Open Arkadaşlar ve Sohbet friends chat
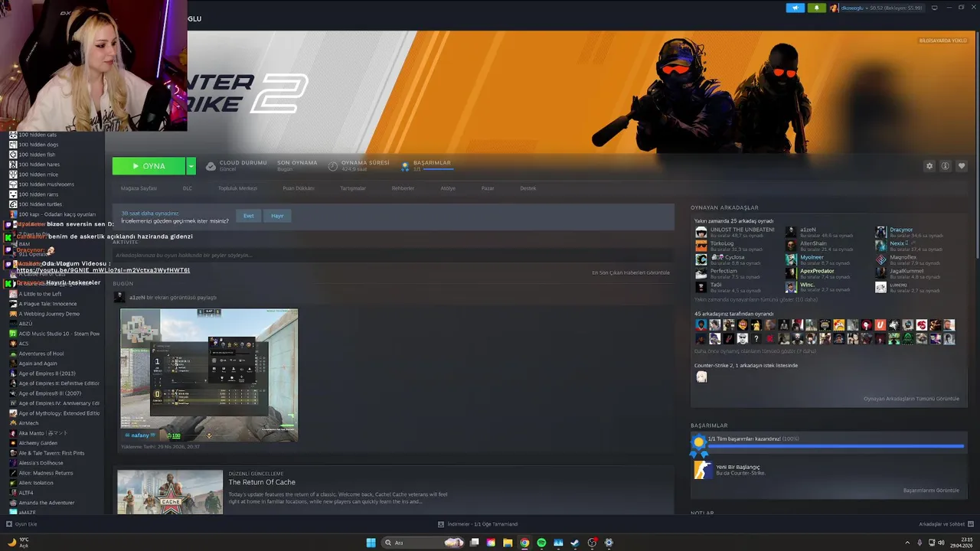 tap(946, 524)
